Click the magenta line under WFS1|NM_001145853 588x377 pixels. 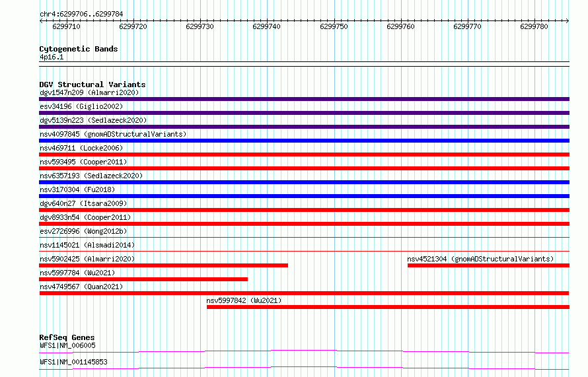[304, 368]
